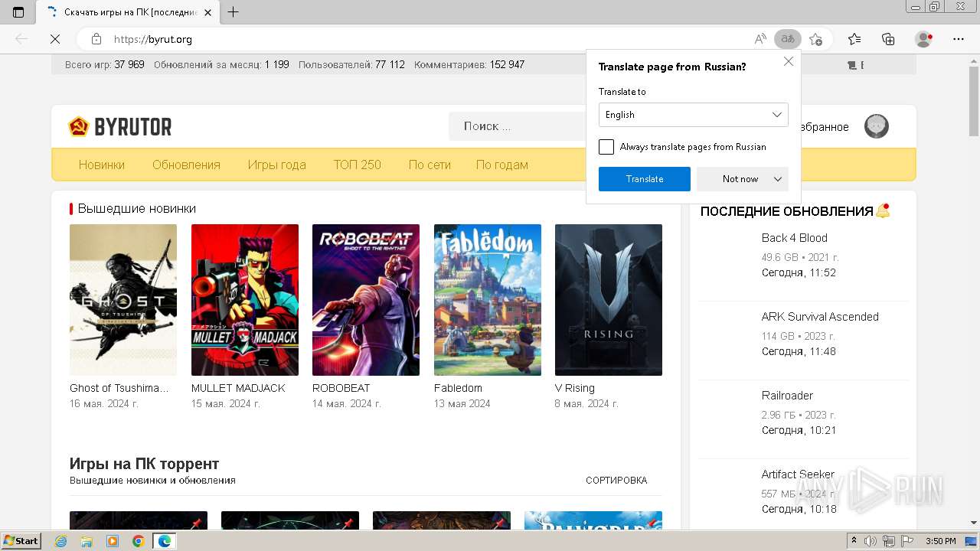Open the СОРТИРОВКА sorting control
Viewport: 980px width, 551px height.
coord(616,481)
